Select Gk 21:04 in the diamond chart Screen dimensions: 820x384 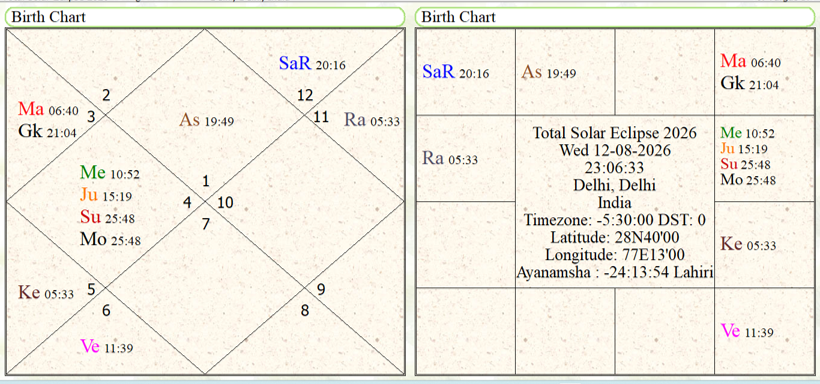pyautogui.click(x=48, y=131)
